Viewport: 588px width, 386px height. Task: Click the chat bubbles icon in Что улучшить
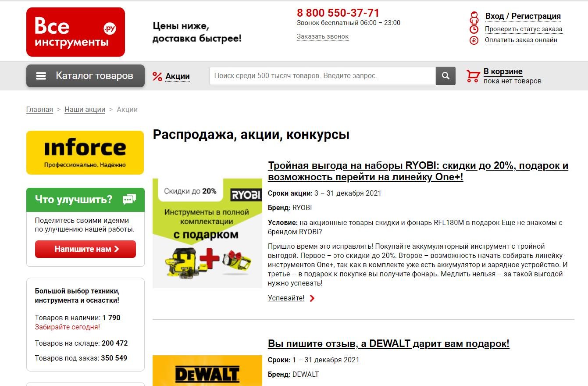click(x=129, y=200)
